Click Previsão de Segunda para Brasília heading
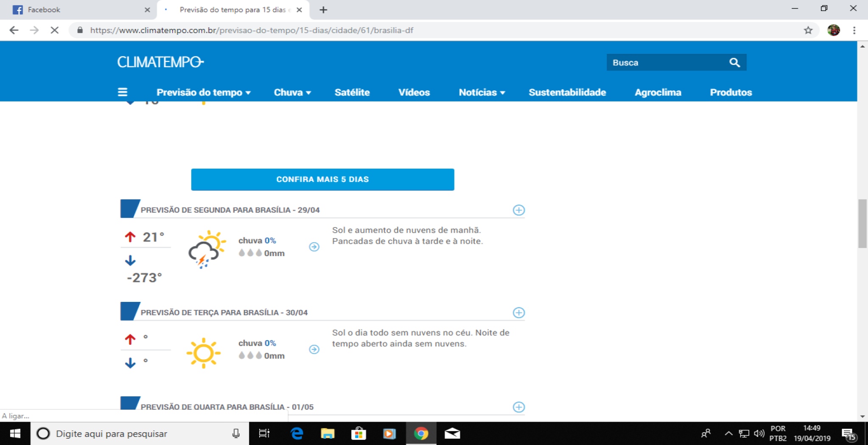 click(x=230, y=210)
